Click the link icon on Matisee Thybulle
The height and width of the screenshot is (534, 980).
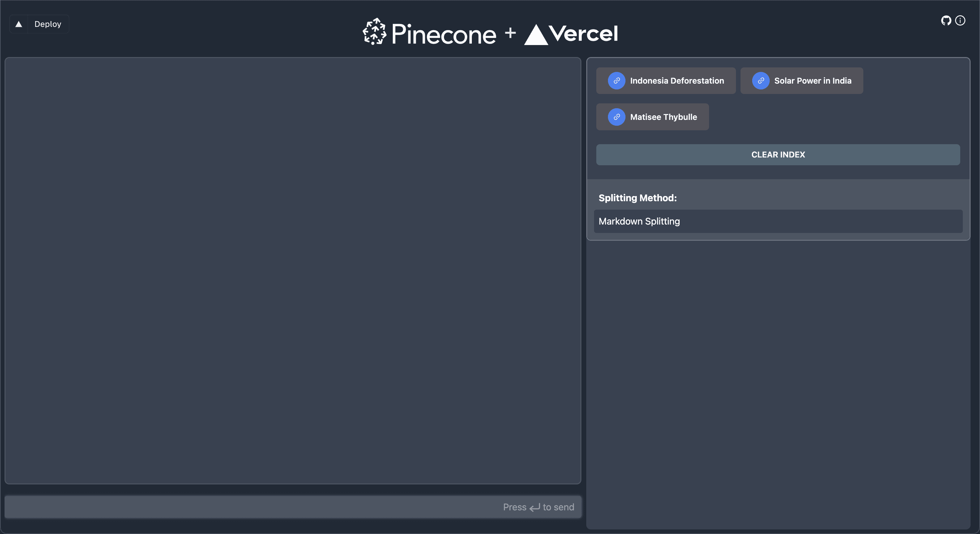[x=616, y=117]
